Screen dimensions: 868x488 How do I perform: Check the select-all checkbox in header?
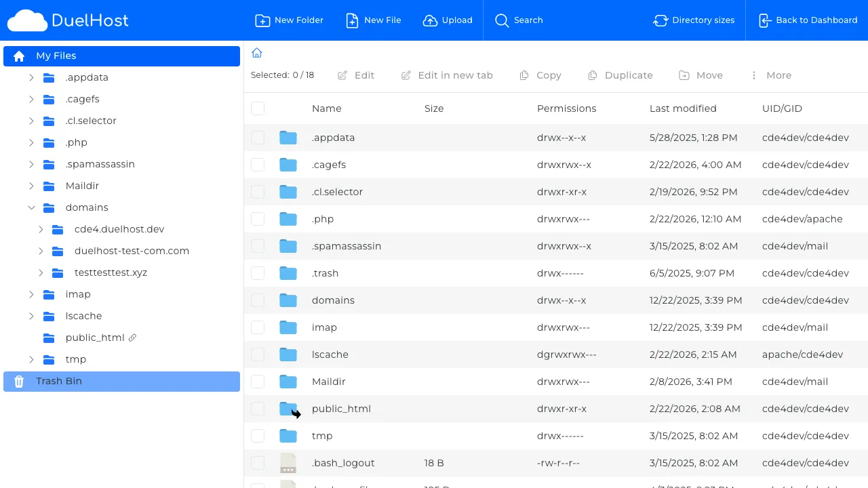pyautogui.click(x=258, y=108)
